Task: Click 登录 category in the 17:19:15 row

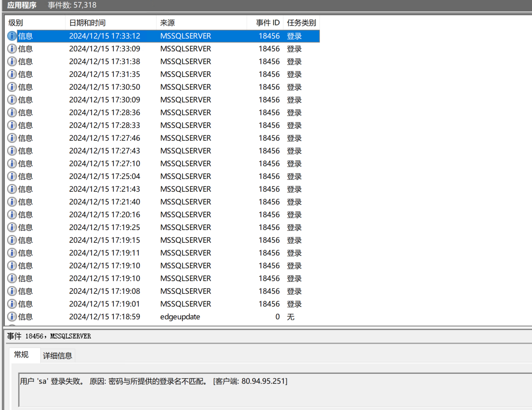Action: pos(294,240)
